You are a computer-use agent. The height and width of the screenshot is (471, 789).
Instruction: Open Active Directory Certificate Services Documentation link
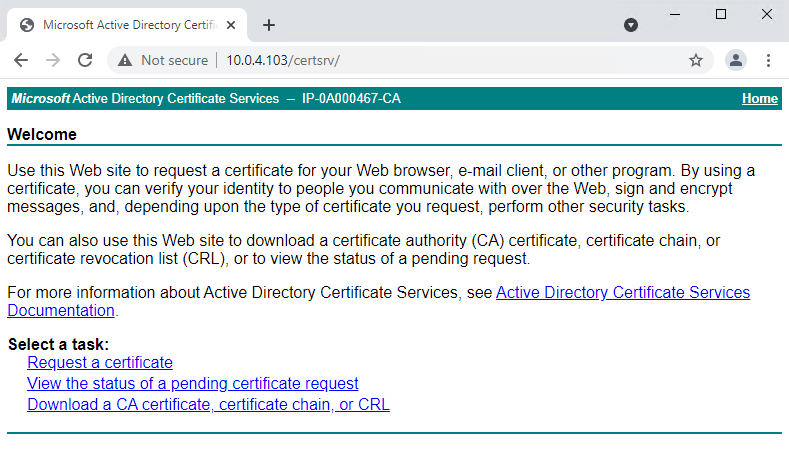coord(622,293)
